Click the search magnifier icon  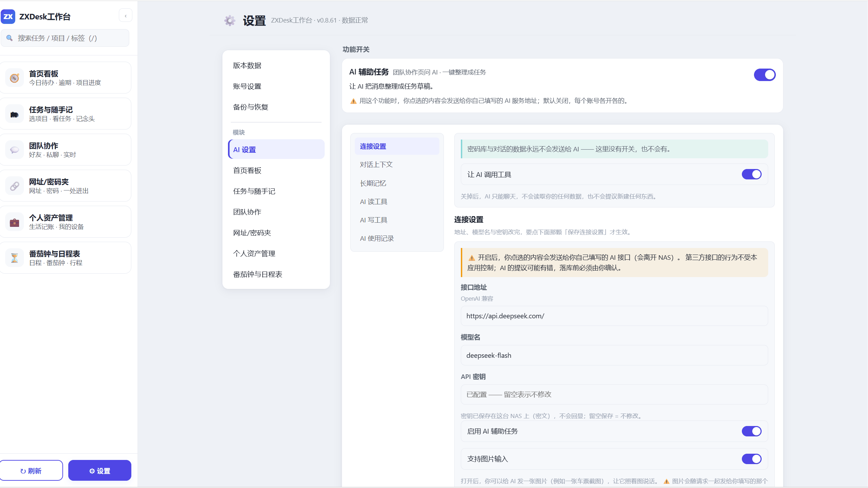click(9, 38)
